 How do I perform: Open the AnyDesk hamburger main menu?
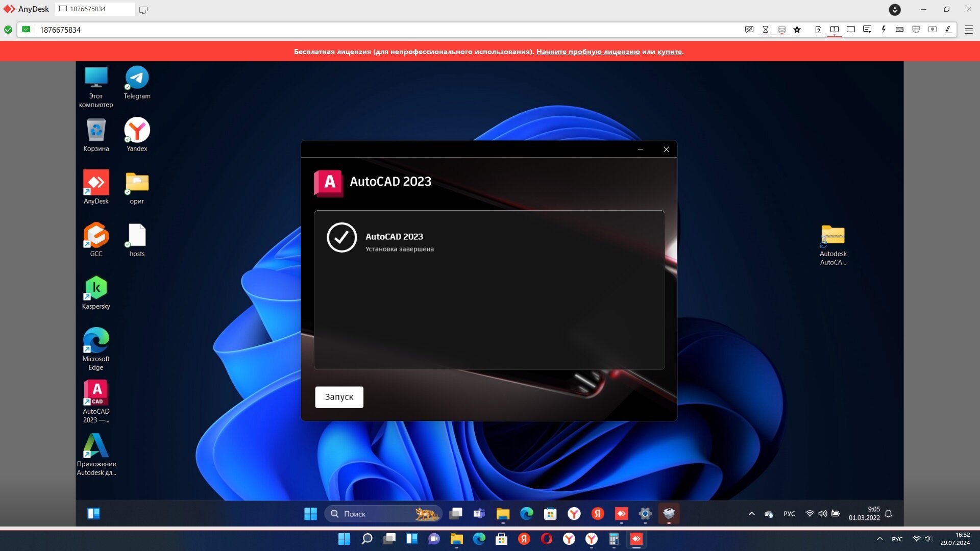pyautogui.click(x=968, y=30)
